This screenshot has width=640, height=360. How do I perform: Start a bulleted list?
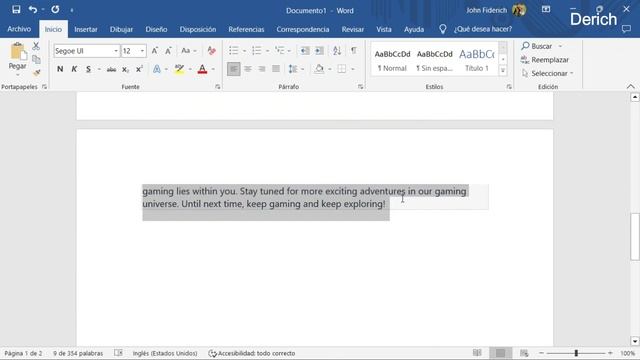click(x=233, y=51)
